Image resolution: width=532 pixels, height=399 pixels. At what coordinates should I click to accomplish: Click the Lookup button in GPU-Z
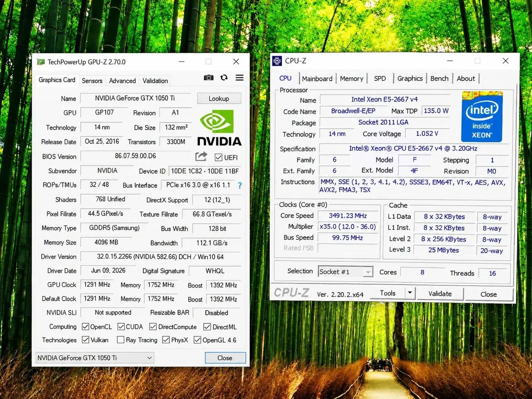pos(219,99)
